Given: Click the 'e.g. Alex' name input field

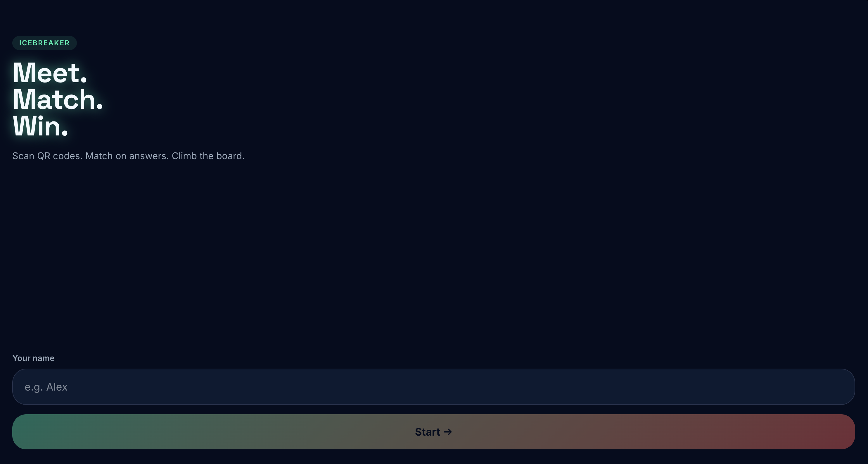Looking at the screenshot, I should [x=433, y=387].
